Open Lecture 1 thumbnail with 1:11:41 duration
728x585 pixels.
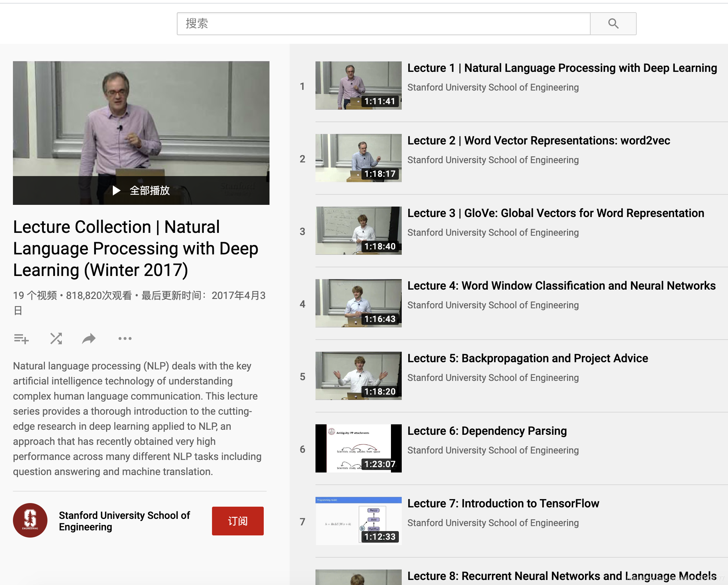(359, 86)
